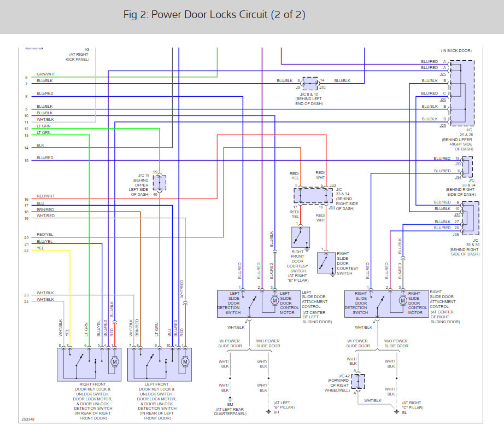Click the J/C 9 & 10 junction connector box
The height and width of the screenshot is (443, 504).
point(310,84)
